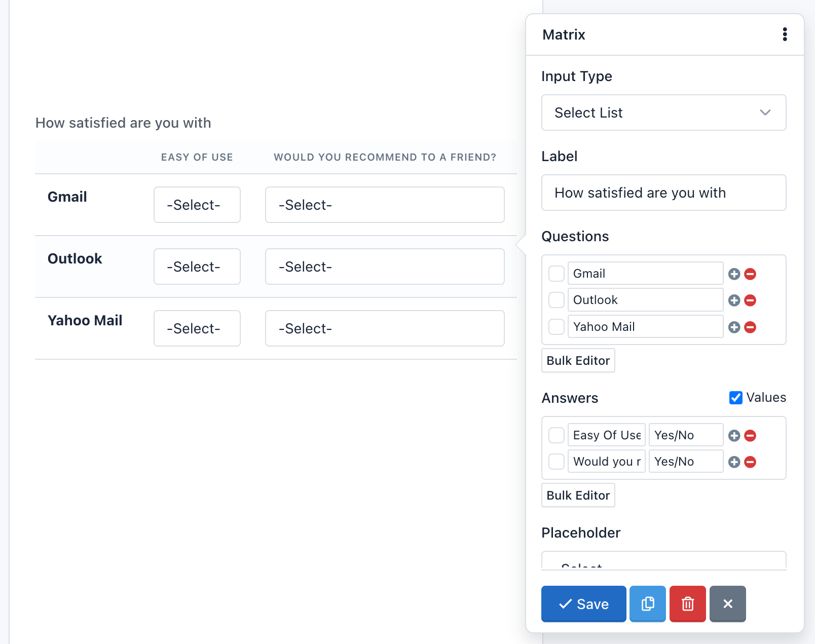Open the Answers Bulk Editor
The height and width of the screenshot is (644, 815).
click(x=578, y=495)
